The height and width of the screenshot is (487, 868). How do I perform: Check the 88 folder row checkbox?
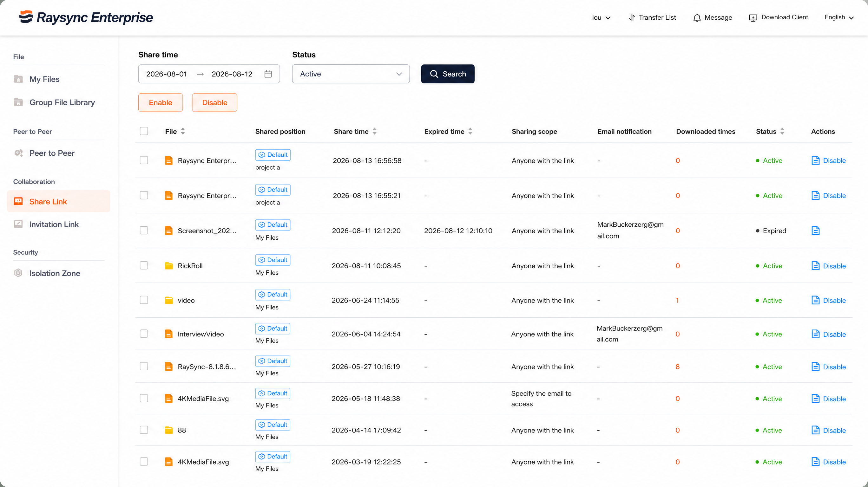144,430
